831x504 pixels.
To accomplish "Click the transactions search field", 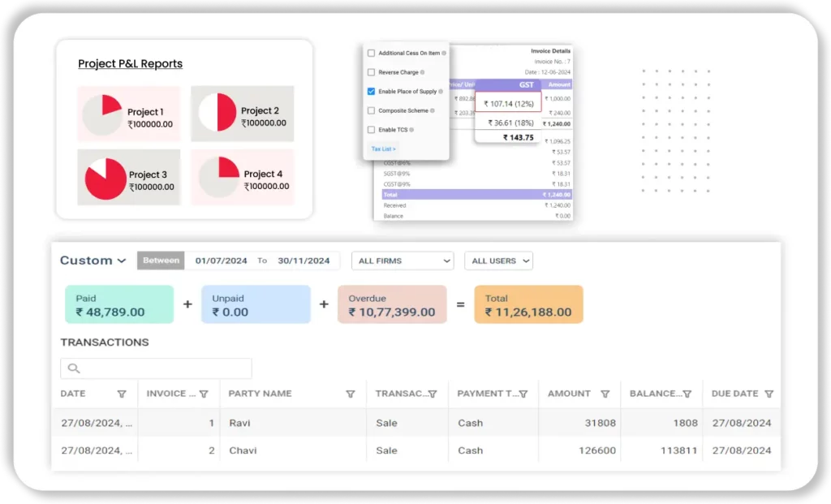I will click(x=156, y=368).
